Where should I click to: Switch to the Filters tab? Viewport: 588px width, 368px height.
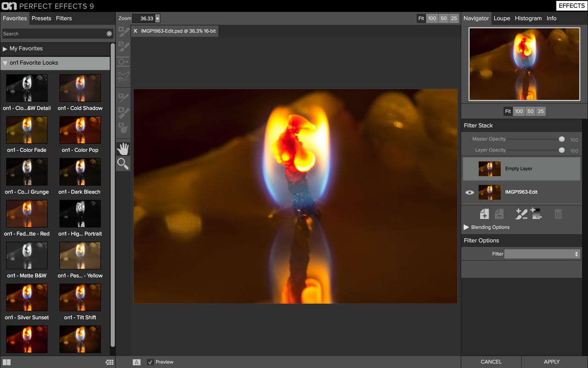click(x=64, y=18)
